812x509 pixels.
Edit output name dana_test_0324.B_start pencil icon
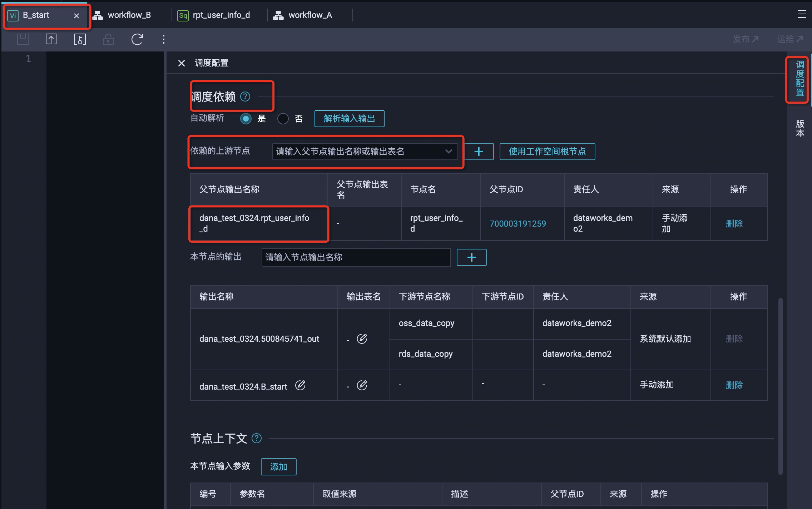[300, 385]
